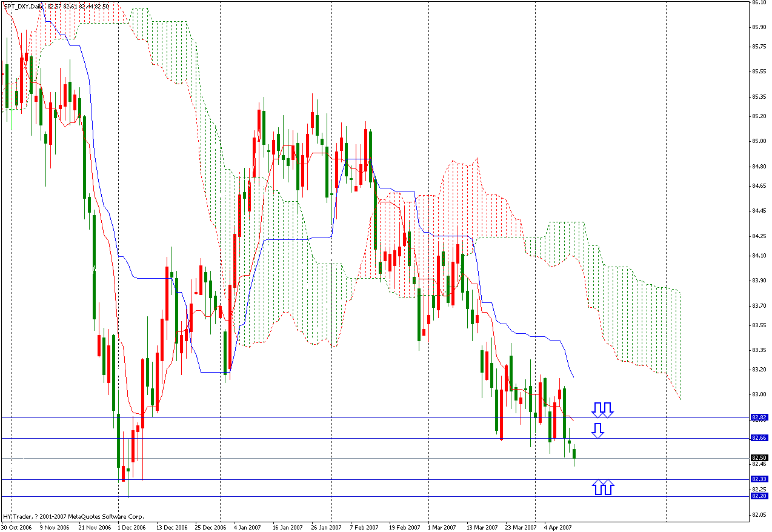Click the 83.55 price axis label
Viewport: 772px width, 532px height.
759,325
